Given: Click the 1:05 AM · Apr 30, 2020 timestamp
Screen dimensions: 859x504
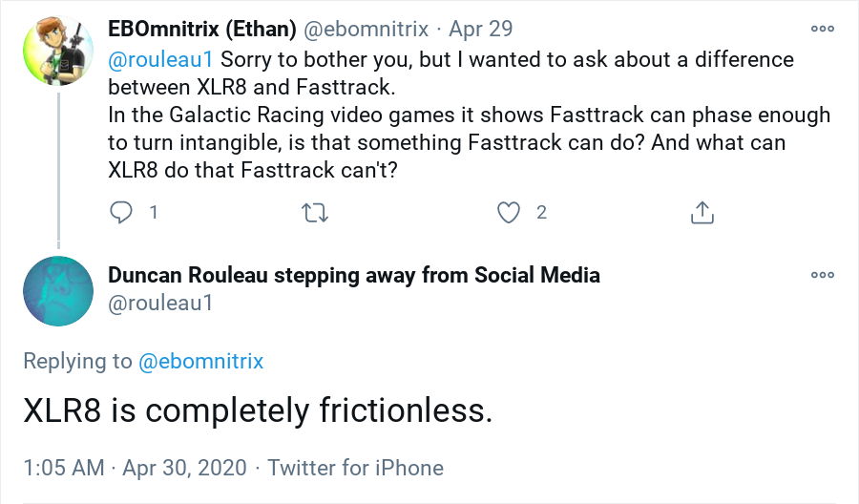Looking at the screenshot, I should 135,468.
